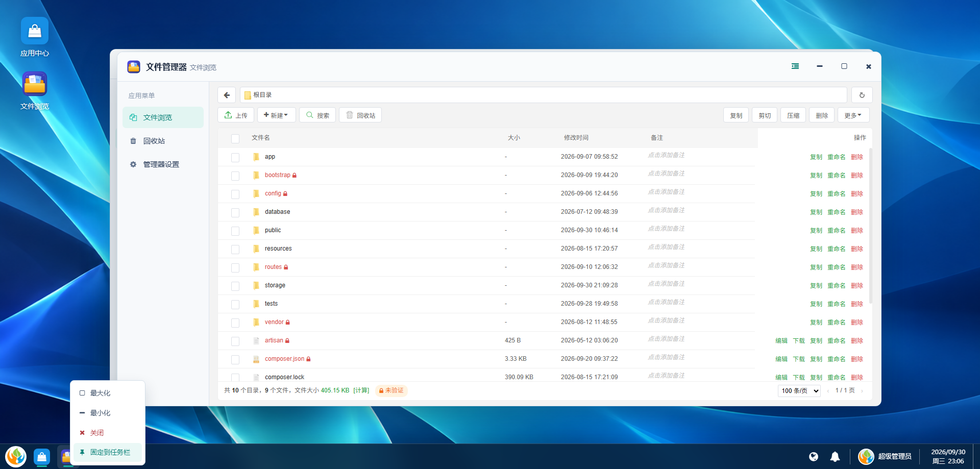The width and height of the screenshot is (980, 469).
Task: Click the app folder icon
Action: pos(256,157)
